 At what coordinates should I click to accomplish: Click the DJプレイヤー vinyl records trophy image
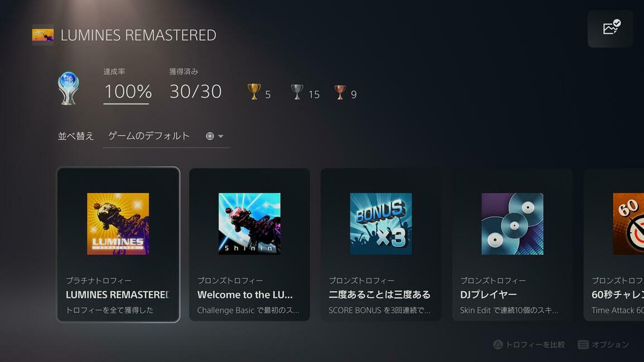pos(512,224)
